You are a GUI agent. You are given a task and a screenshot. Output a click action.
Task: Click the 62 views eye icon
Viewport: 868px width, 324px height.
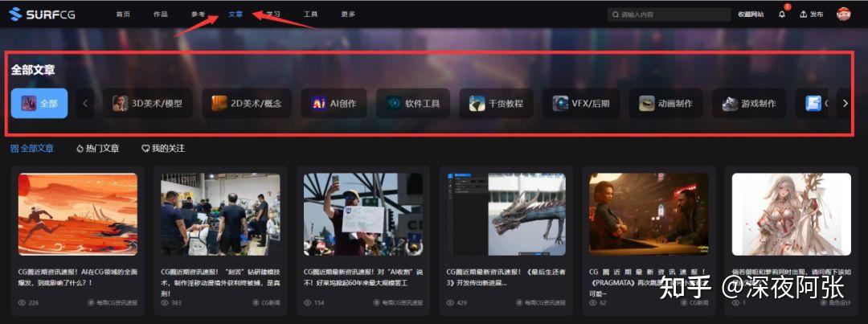[593, 303]
